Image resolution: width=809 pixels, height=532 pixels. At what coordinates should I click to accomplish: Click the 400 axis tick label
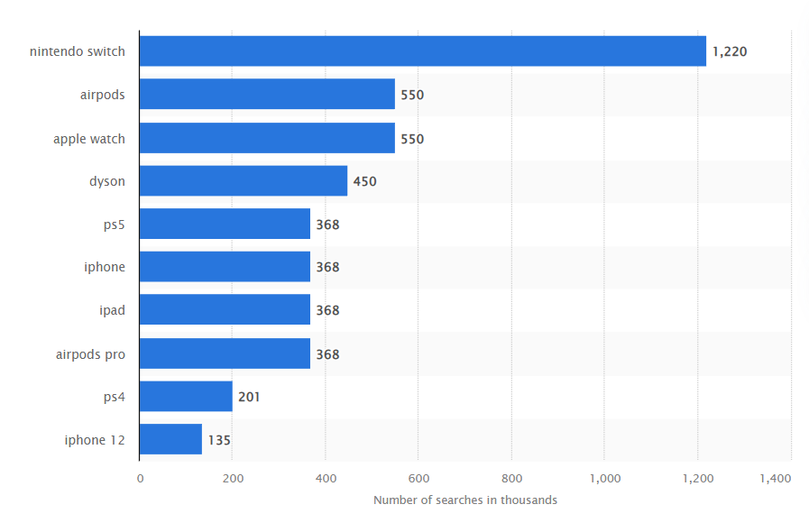tap(326, 478)
